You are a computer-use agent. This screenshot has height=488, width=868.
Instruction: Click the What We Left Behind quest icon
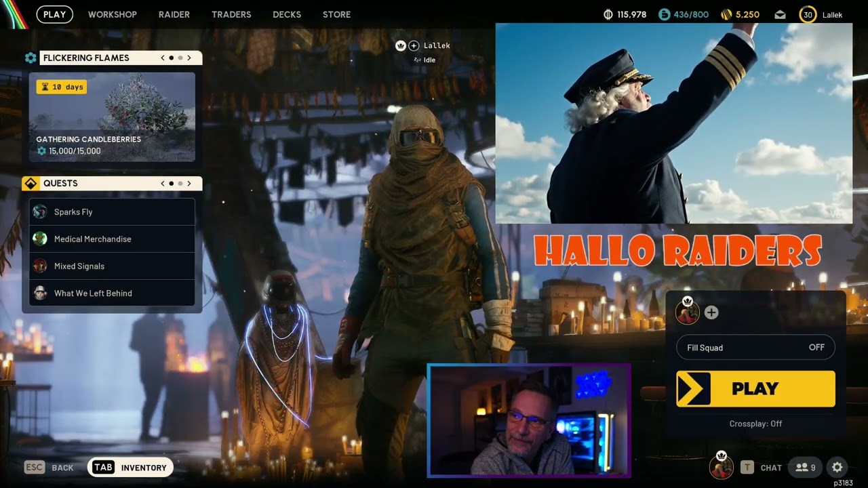40,293
